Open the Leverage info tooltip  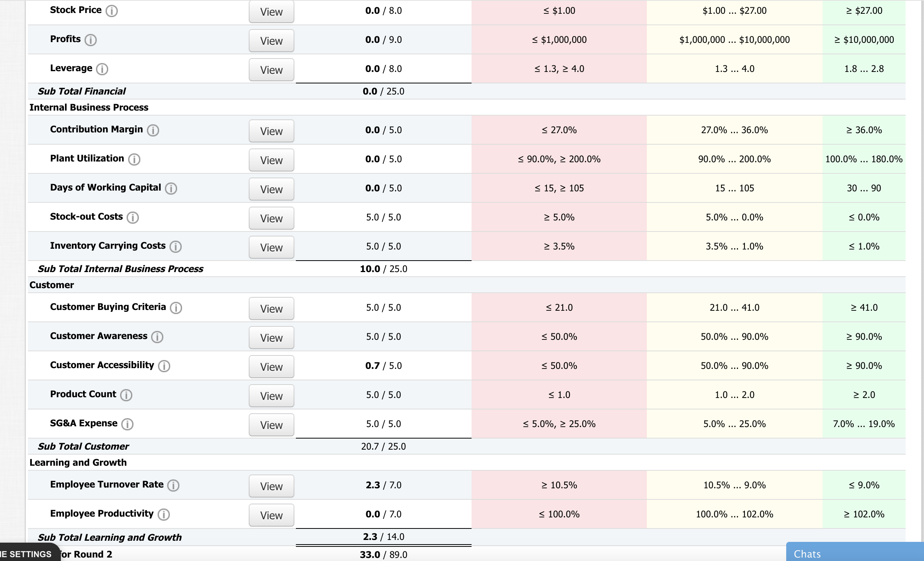(101, 69)
